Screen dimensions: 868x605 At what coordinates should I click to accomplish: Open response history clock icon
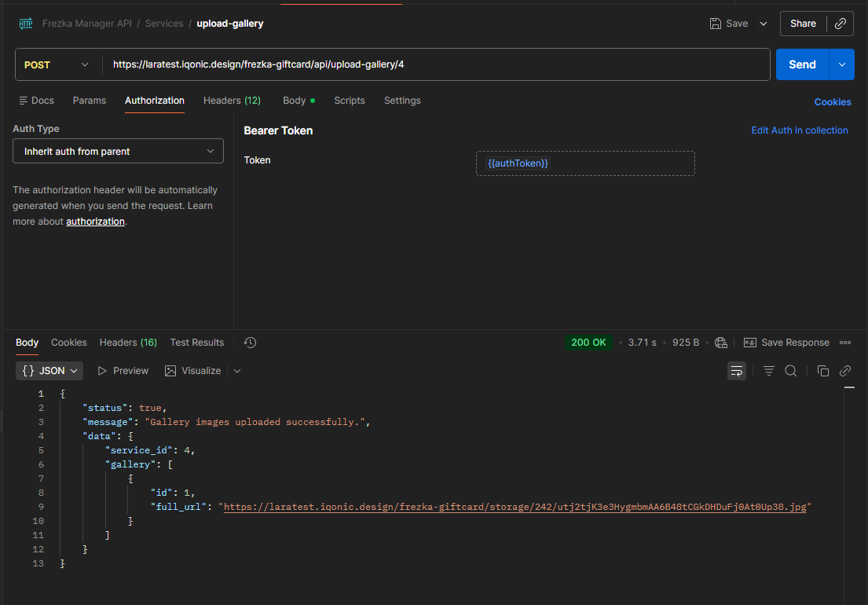(251, 343)
